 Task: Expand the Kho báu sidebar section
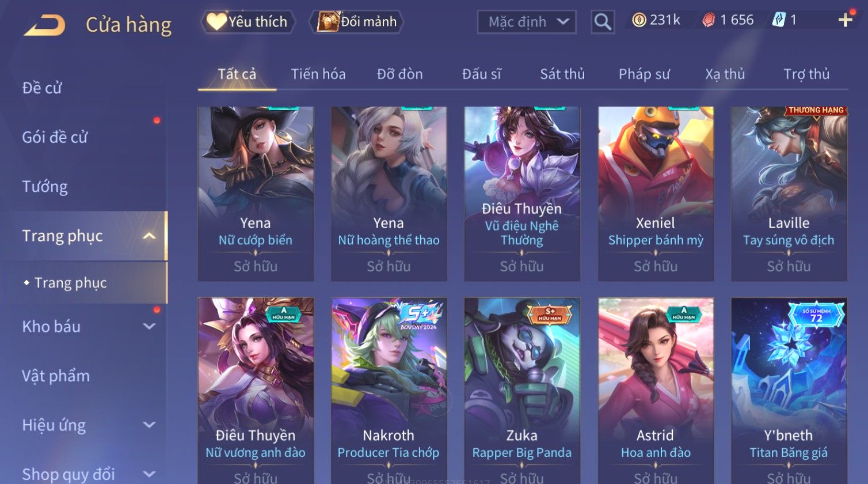tap(149, 327)
